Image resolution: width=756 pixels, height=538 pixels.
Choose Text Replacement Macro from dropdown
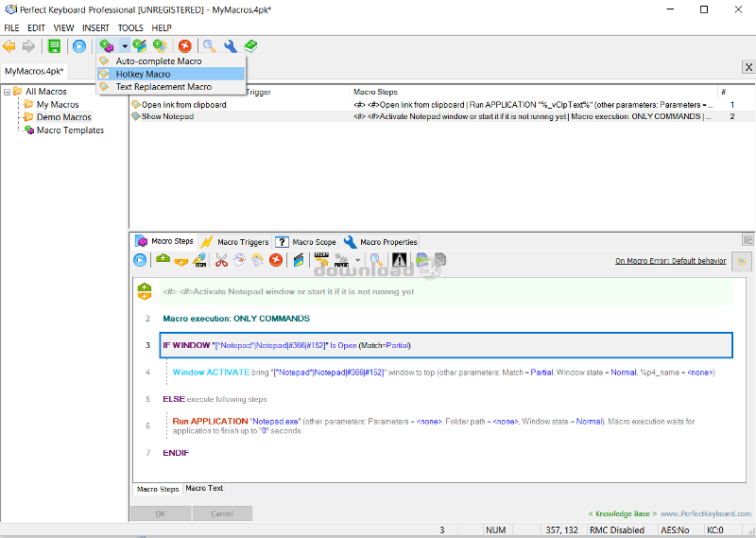pyautogui.click(x=171, y=87)
